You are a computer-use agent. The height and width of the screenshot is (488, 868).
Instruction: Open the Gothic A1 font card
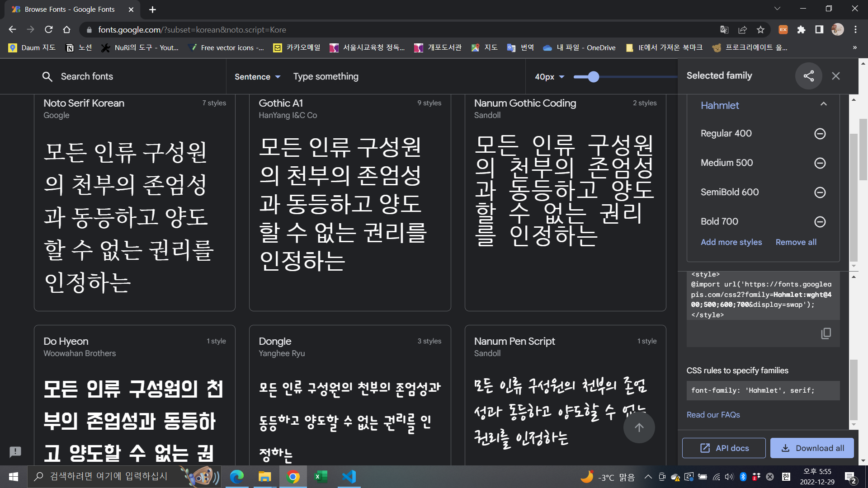(x=350, y=202)
